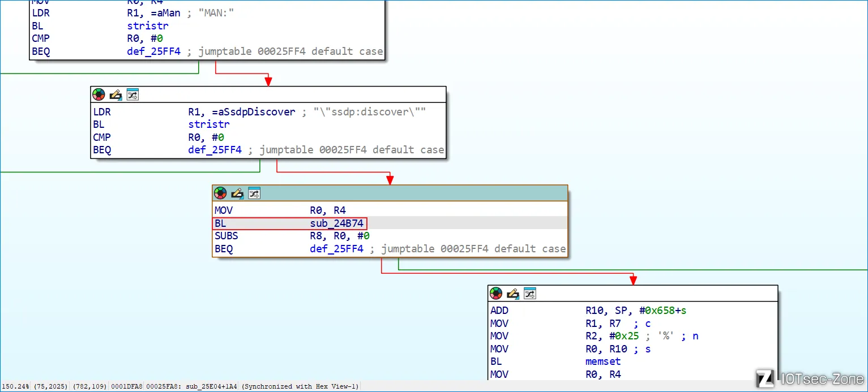The height and width of the screenshot is (392, 868).
Task: Click the edit-pencil icon in the ssdp:discover block
Action: tap(116, 94)
